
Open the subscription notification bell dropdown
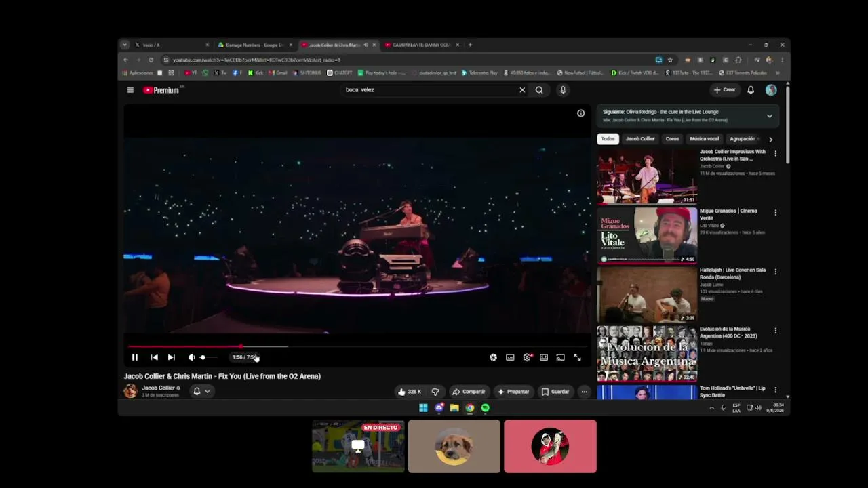click(201, 391)
